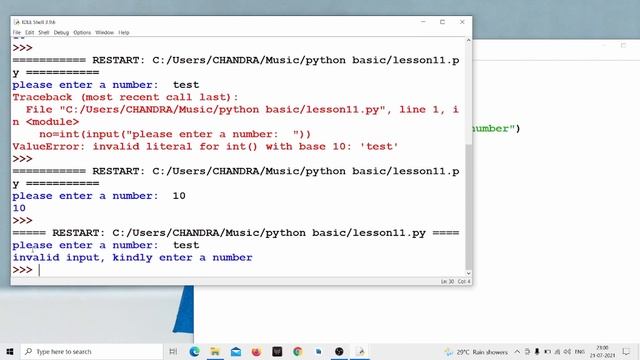The height and width of the screenshot is (360, 640).
Task: Click 'invalid input, kindly enter a number' output
Action: click(x=133, y=258)
